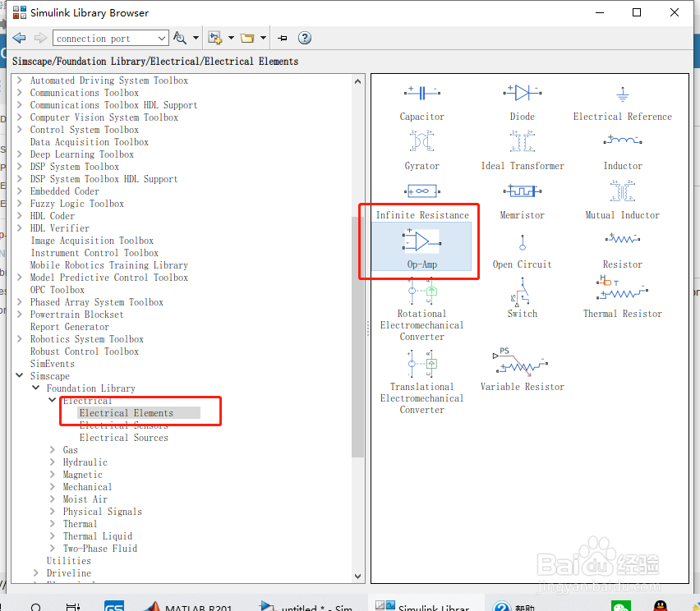Expand the Communications Toolbox HDL Support node
The width and height of the screenshot is (700, 611).
coord(19,105)
